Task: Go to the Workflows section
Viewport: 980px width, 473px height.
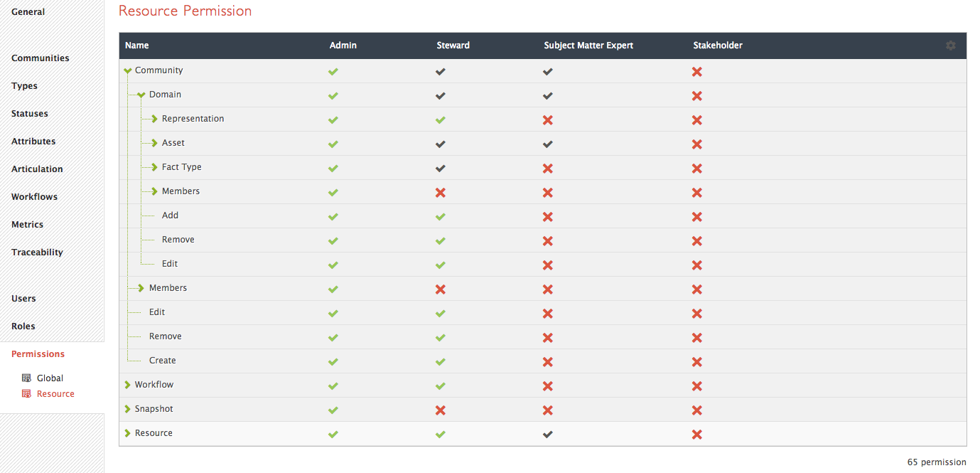Action: click(34, 197)
